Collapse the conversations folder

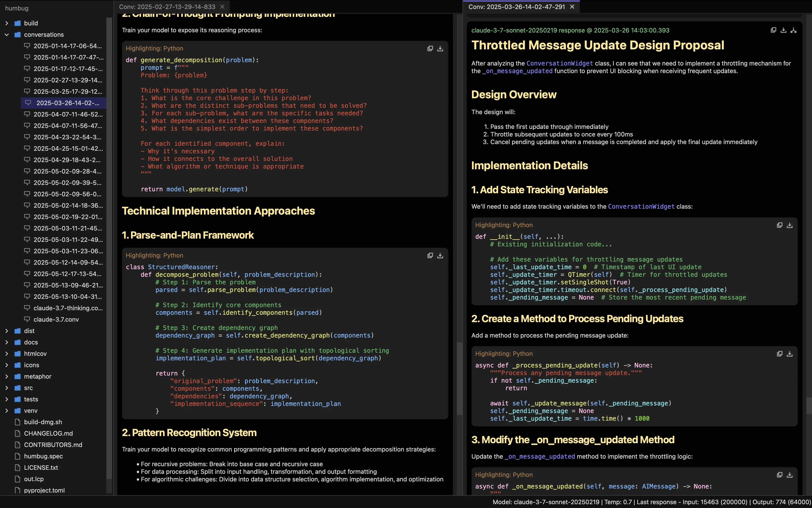click(7, 35)
